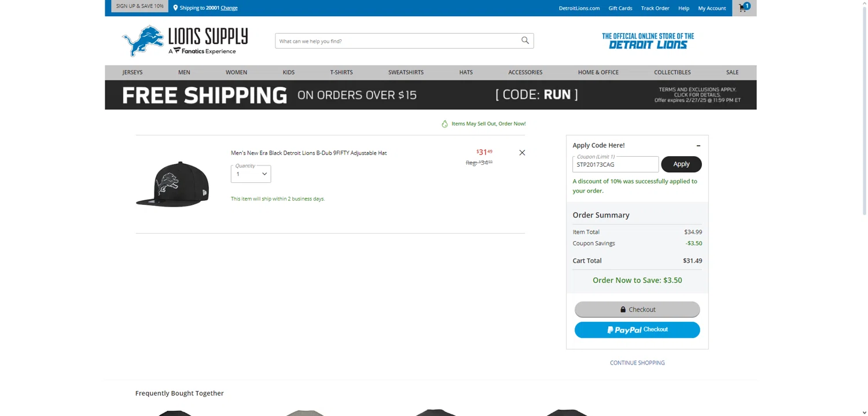868x416 pixels.
Task: Open the ACCESSORIES menu
Action: (x=525, y=72)
